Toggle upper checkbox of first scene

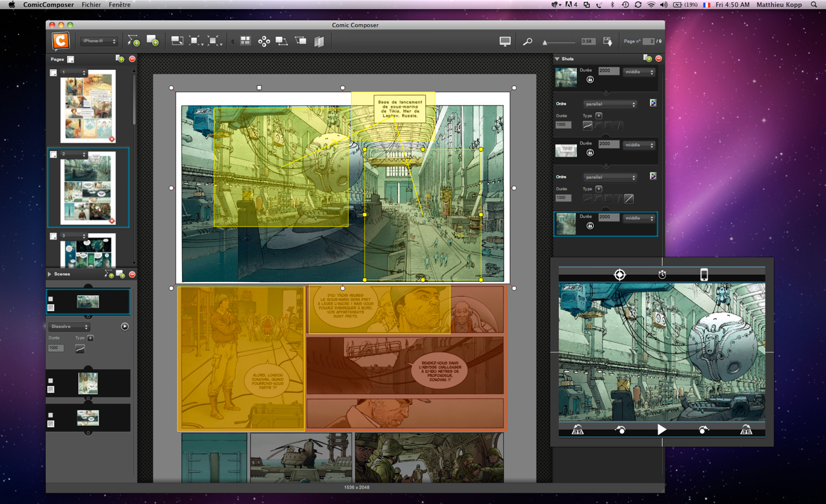[x=51, y=299]
